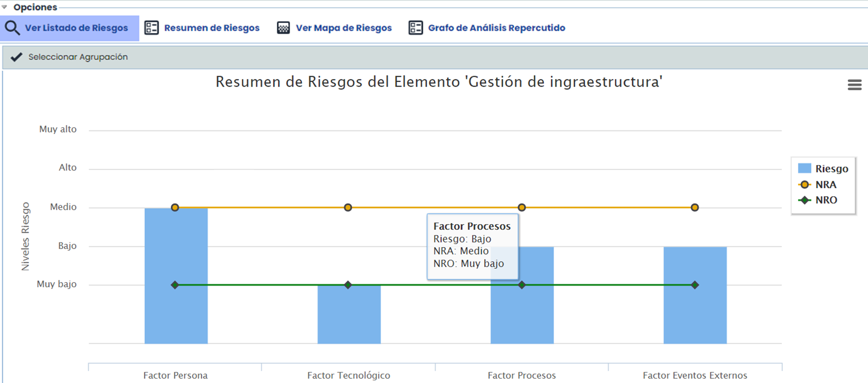Open the Ver Listado de Riesgos tab
The width and height of the screenshot is (868, 383).
76,28
